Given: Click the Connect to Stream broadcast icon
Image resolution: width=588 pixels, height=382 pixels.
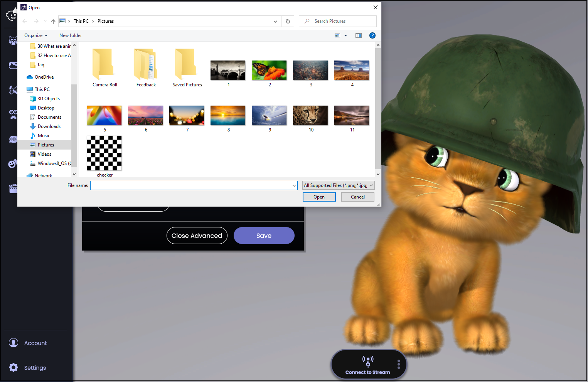Looking at the screenshot, I should [x=368, y=361].
